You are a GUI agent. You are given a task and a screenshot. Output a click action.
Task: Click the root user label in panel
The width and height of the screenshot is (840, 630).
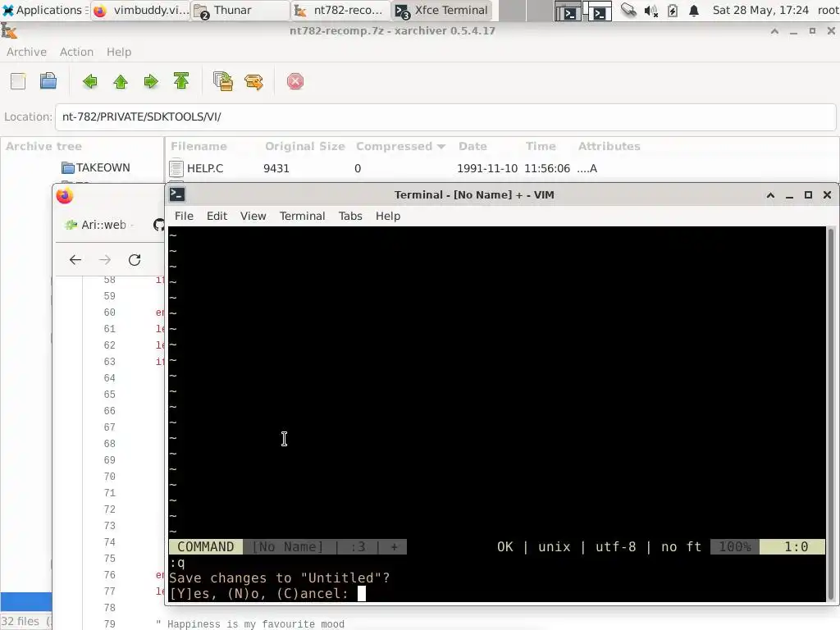pyautogui.click(x=828, y=10)
